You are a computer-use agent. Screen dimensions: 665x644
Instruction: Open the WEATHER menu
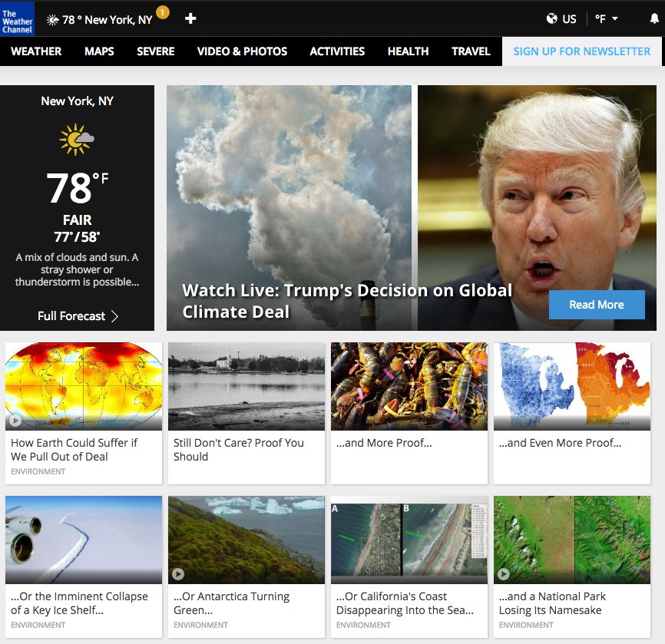tap(36, 51)
